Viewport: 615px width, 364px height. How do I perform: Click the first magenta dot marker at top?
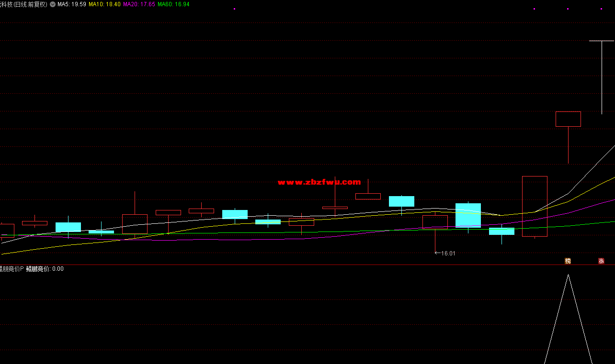(x=234, y=9)
